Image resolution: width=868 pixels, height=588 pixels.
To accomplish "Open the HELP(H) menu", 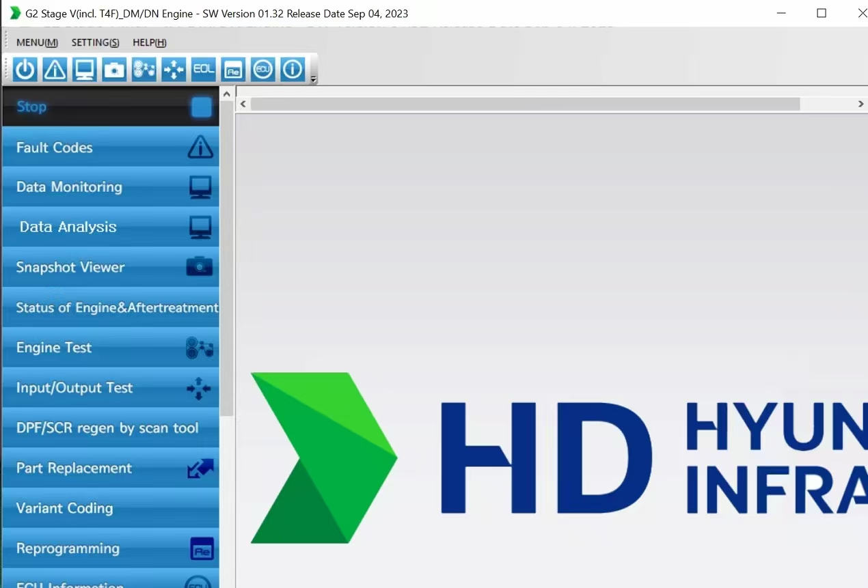I will [x=149, y=42].
